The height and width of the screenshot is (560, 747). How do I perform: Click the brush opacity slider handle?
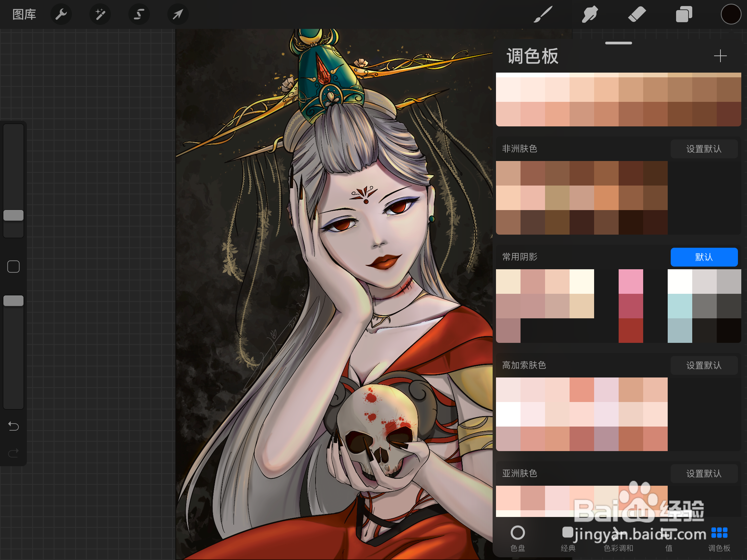point(13,301)
